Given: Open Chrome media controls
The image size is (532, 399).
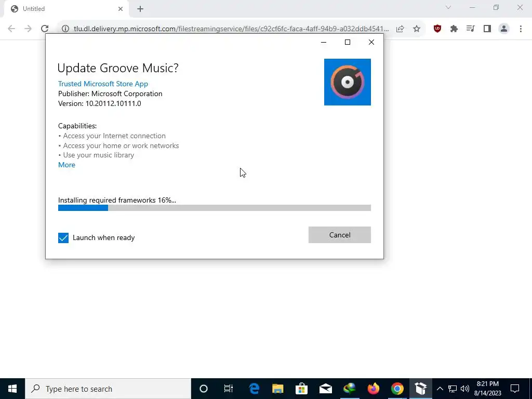Looking at the screenshot, I should (x=471, y=29).
